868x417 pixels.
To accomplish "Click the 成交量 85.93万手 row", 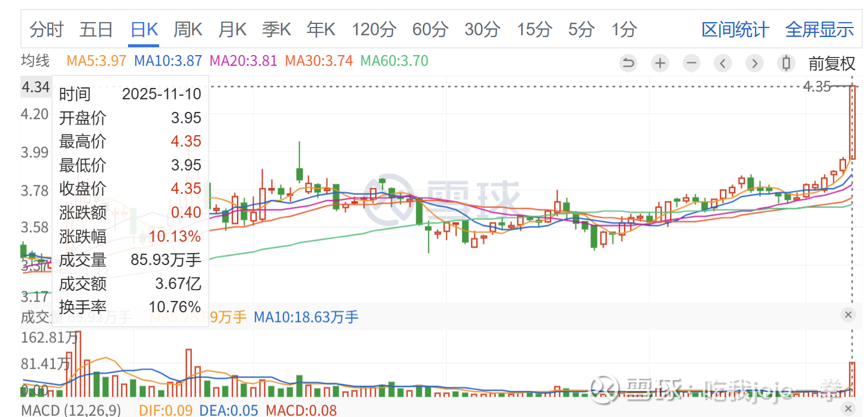I will tap(130, 260).
